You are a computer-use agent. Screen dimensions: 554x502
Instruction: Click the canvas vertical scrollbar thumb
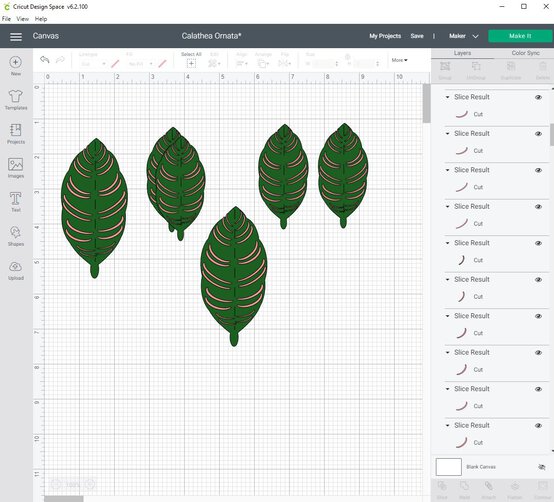(x=426, y=104)
